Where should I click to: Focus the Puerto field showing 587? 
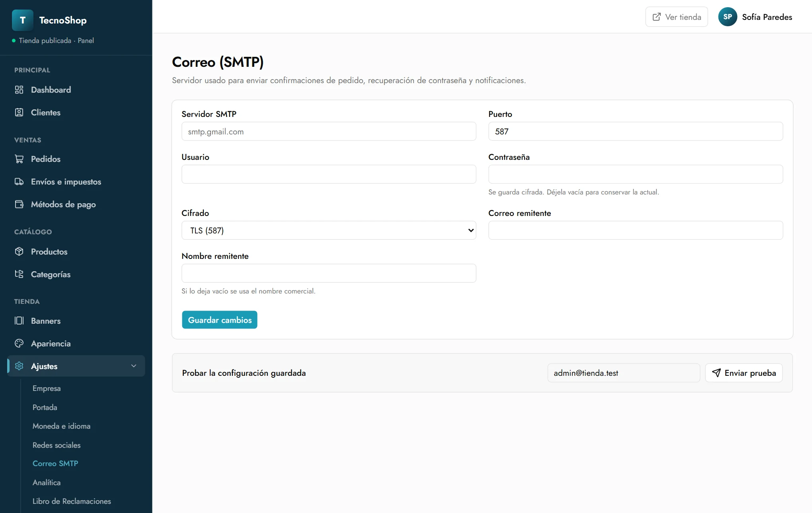[636, 132]
